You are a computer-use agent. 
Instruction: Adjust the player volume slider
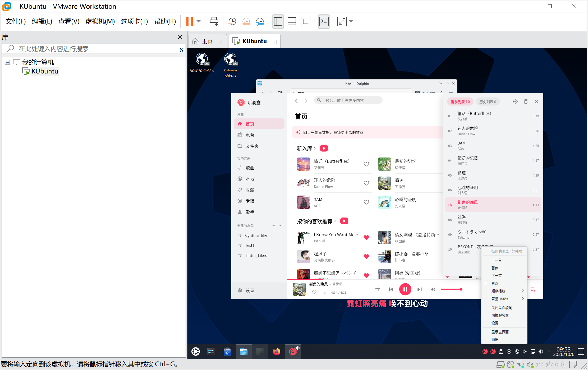pyautogui.click(x=451, y=289)
